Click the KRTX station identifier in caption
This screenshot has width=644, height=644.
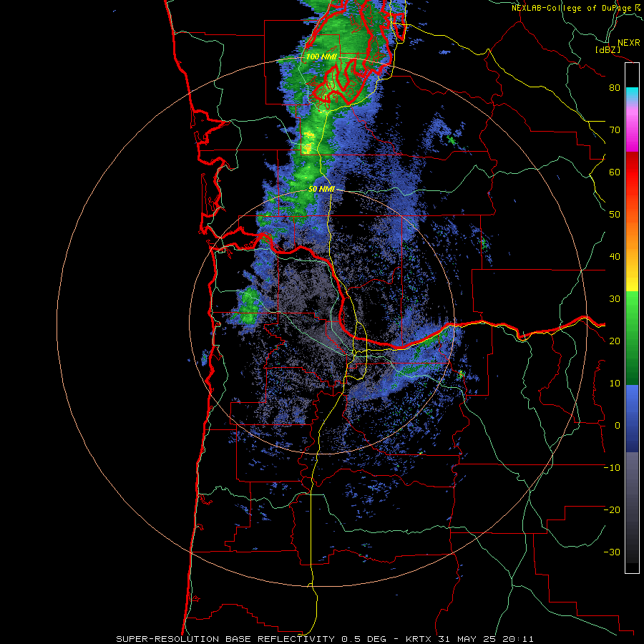pos(419,639)
